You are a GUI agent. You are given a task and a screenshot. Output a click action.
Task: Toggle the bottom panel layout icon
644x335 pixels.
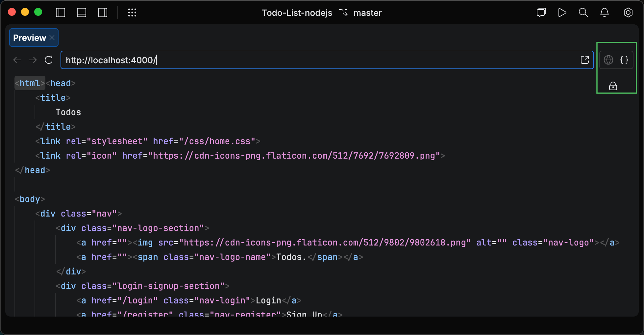[x=82, y=13]
